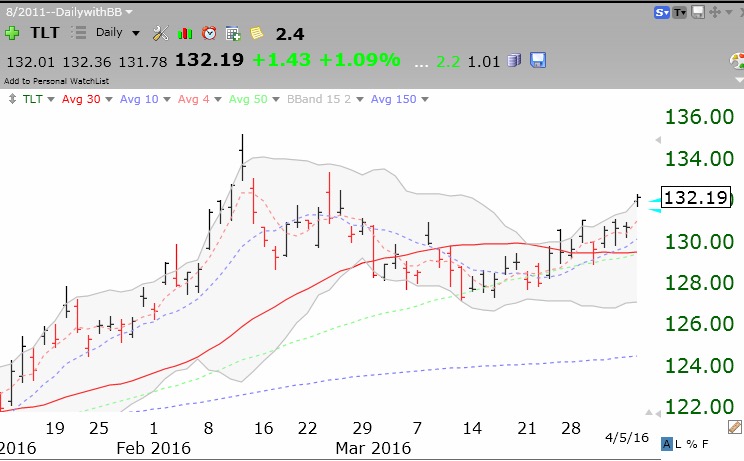Click the 2.4 value in the header

pyautogui.click(x=290, y=34)
